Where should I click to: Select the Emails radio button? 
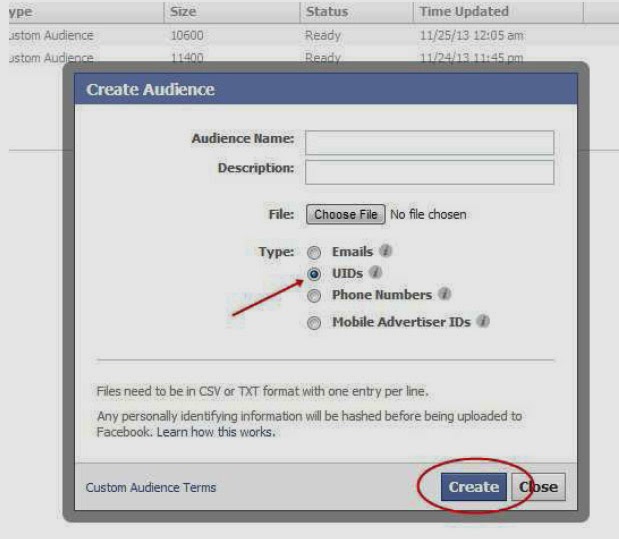315,253
